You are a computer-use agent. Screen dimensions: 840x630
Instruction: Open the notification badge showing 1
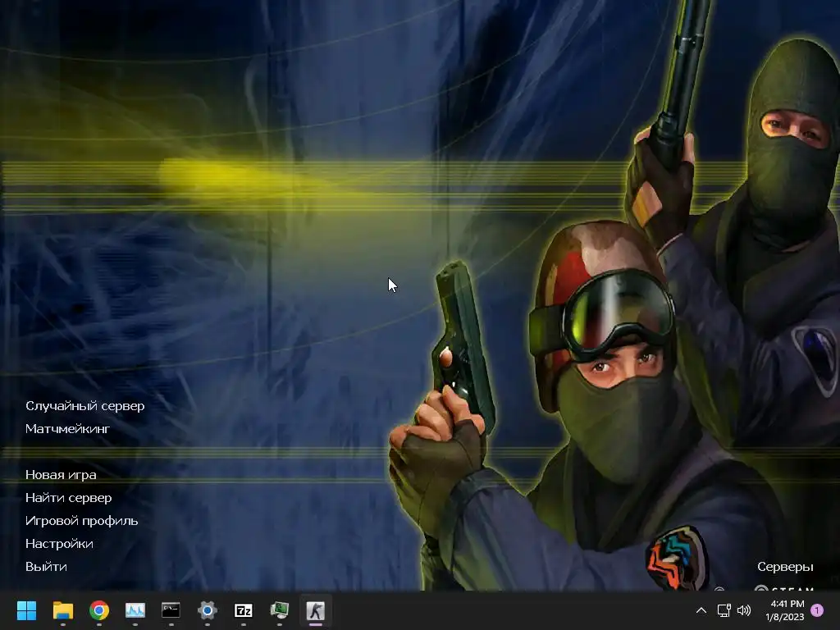[x=817, y=610]
